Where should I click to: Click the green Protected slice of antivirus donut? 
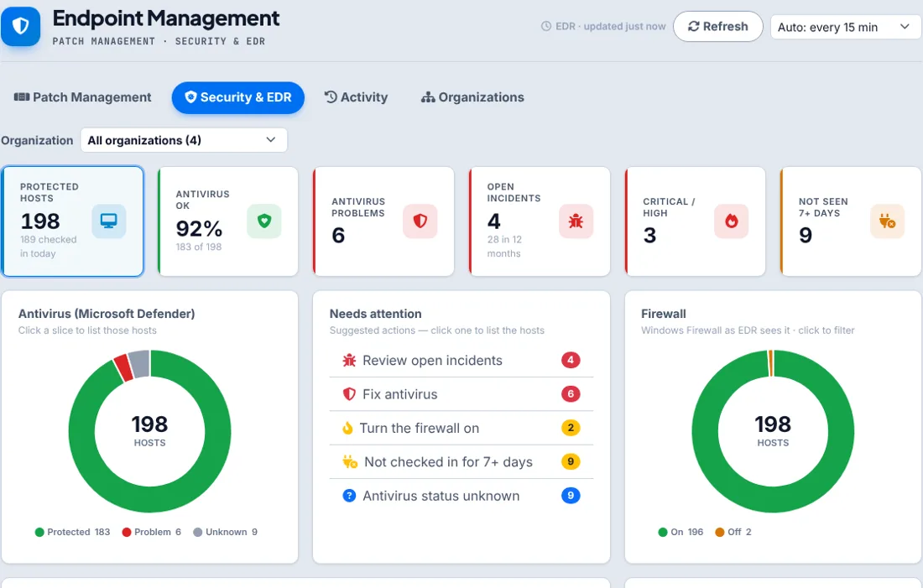click(149, 499)
